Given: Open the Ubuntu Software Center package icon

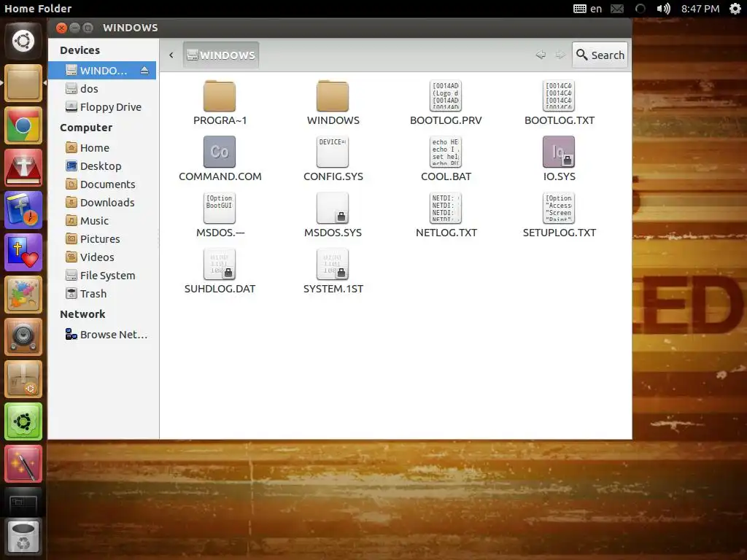Looking at the screenshot, I should pyautogui.click(x=23, y=379).
